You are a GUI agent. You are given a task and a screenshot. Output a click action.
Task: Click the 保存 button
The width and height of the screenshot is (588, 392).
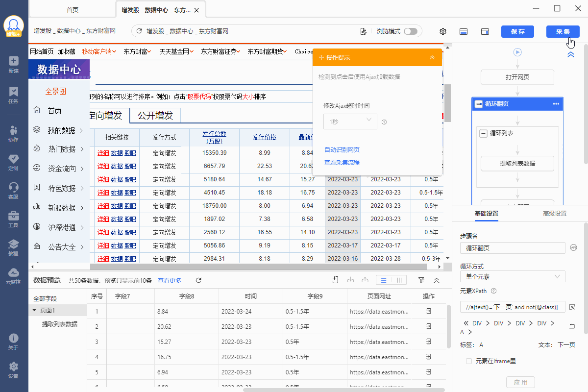517,31
